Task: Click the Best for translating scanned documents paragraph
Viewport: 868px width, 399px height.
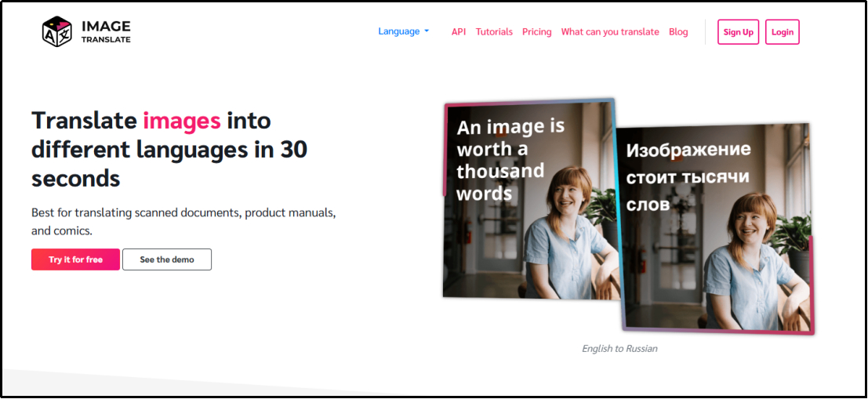Action: click(183, 221)
